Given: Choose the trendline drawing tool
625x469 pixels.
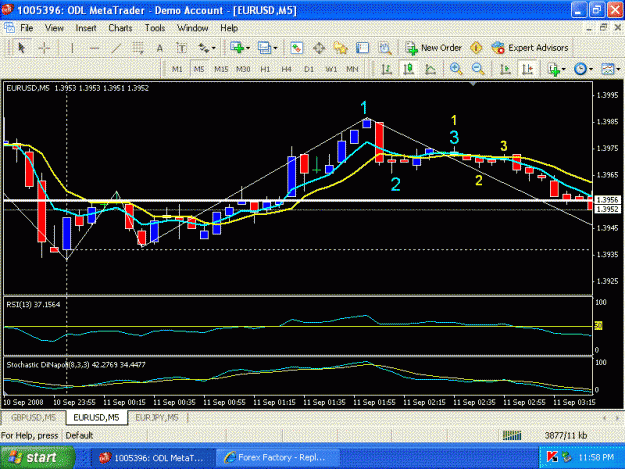Looking at the screenshot, I should pos(116,48).
